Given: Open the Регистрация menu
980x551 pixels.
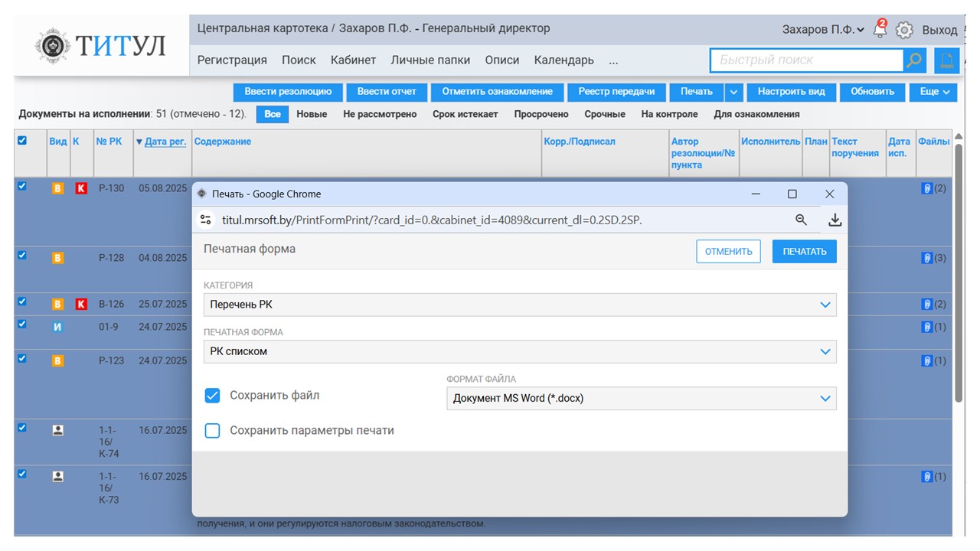Looking at the screenshot, I should [232, 60].
